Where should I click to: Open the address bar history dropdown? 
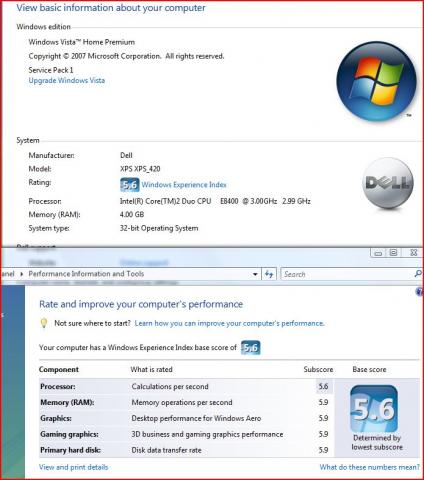[255, 274]
